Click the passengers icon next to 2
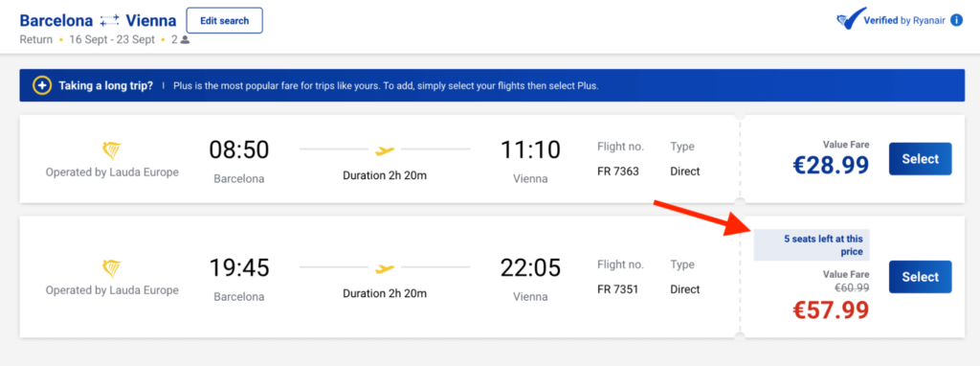This screenshot has height=366, width=980. point(185,40)
